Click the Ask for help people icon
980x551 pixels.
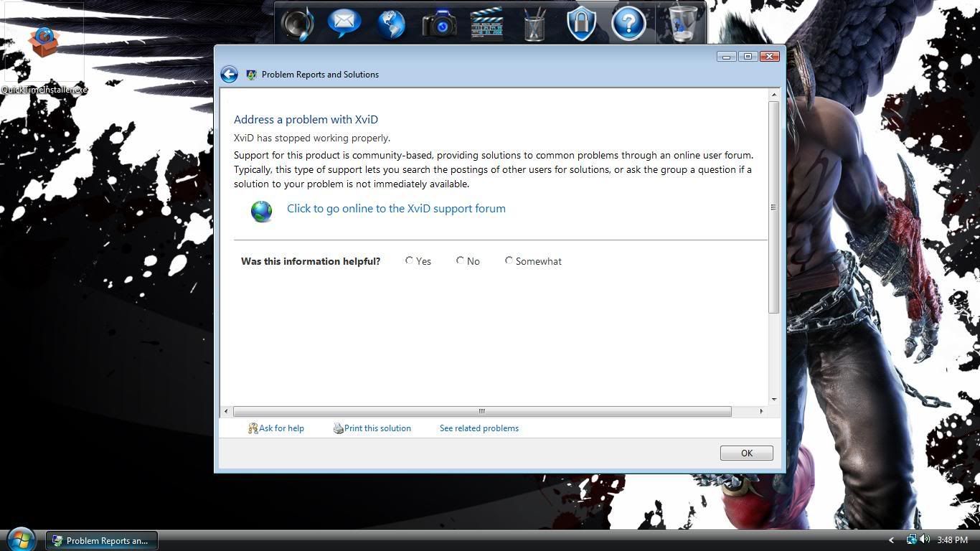pyautogui.click(x=253, y=428)
